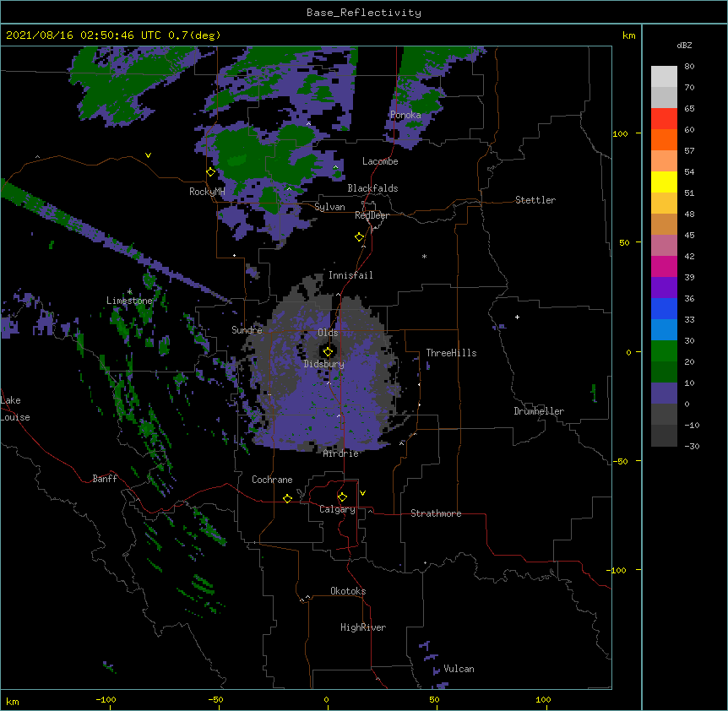Click the 65 value in the dBZ legend

point(689,109)
